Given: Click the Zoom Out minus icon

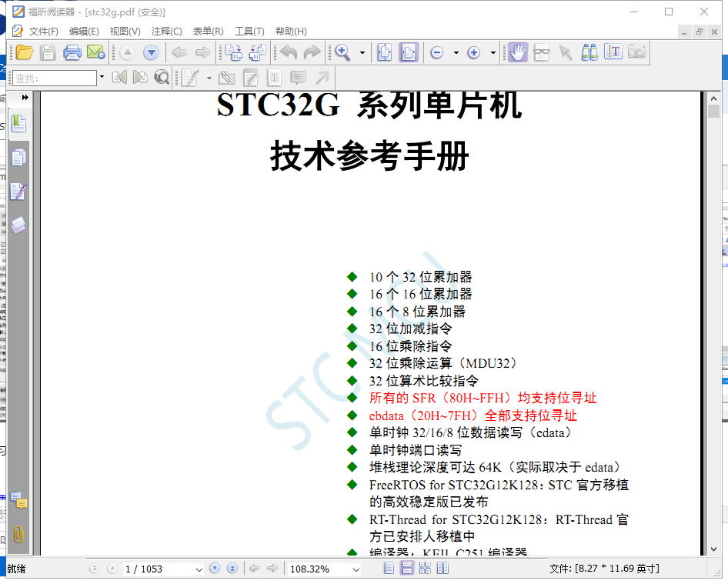Looking at the screenshot, I should [x=437, y=52].
